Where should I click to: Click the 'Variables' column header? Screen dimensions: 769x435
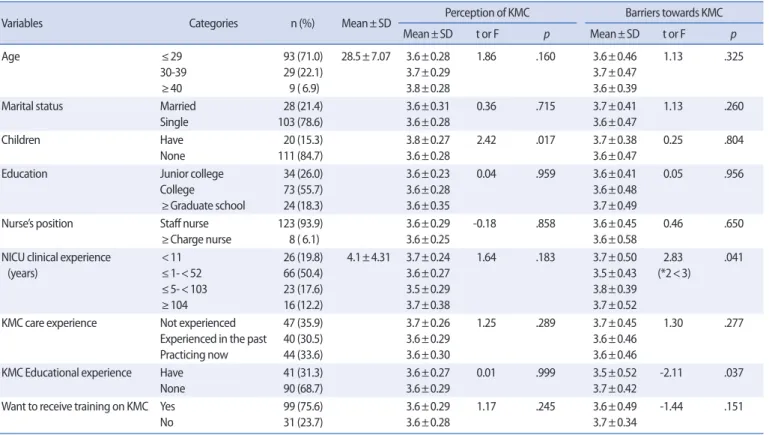(22, 23)
